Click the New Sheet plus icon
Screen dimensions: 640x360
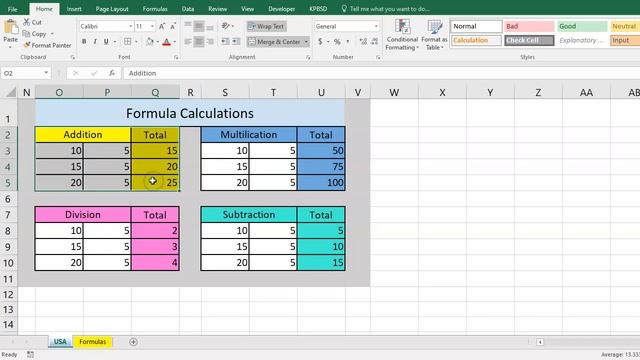tap(133, 342)
